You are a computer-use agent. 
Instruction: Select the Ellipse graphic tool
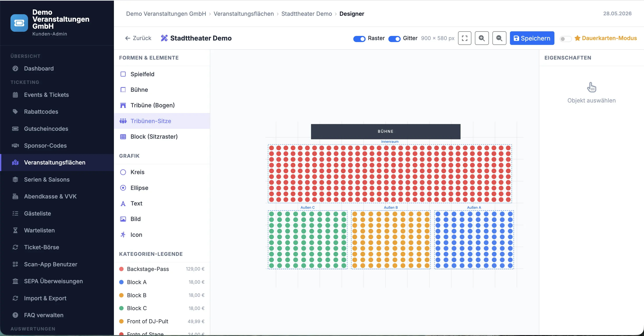[162, 188]
